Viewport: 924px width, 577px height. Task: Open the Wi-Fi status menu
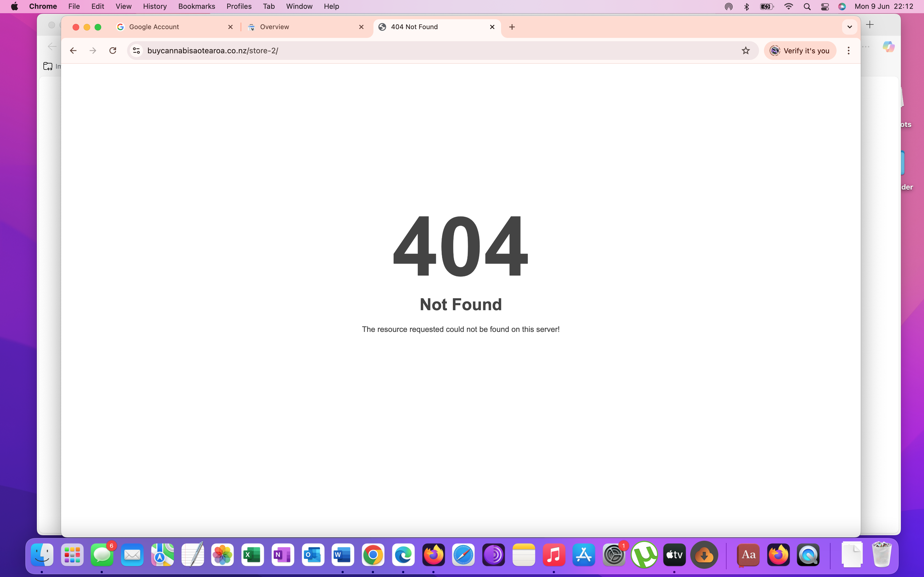(788, 7)
